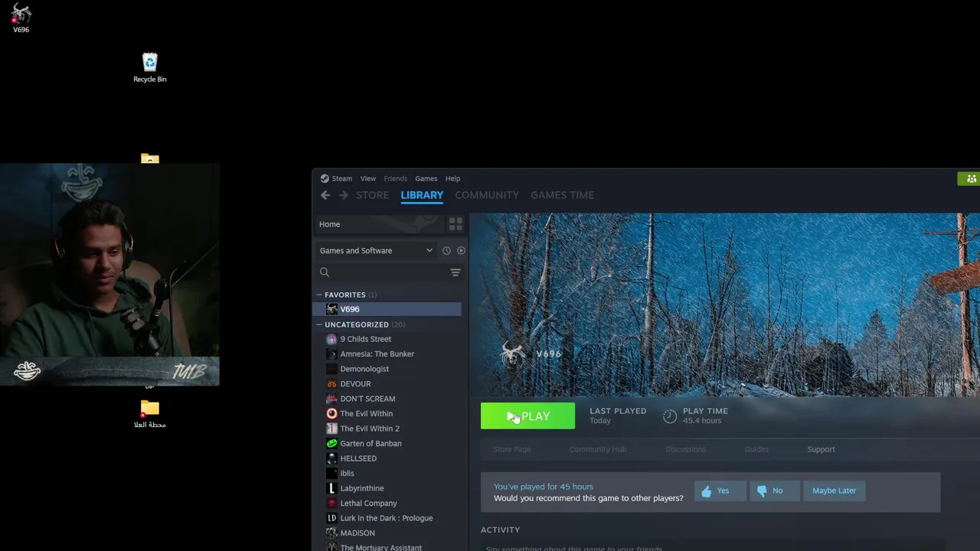Open the Friends menu
This screenshot has height=551, width=980.
[x=396, y=178]
